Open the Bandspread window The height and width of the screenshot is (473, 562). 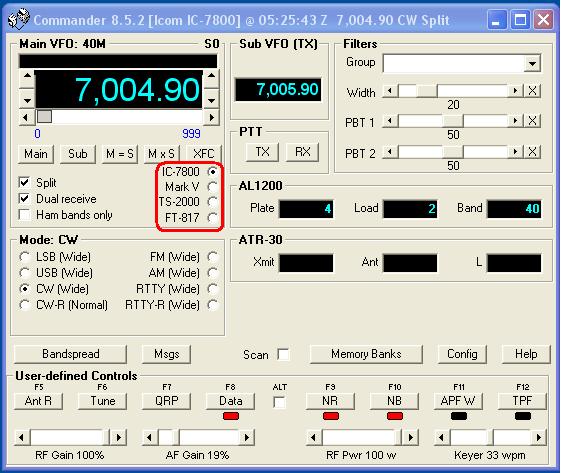(x=71, y=354)
